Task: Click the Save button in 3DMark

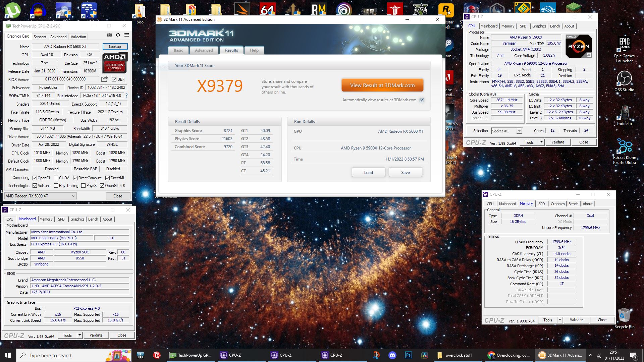Action: (x=405, y=173)
